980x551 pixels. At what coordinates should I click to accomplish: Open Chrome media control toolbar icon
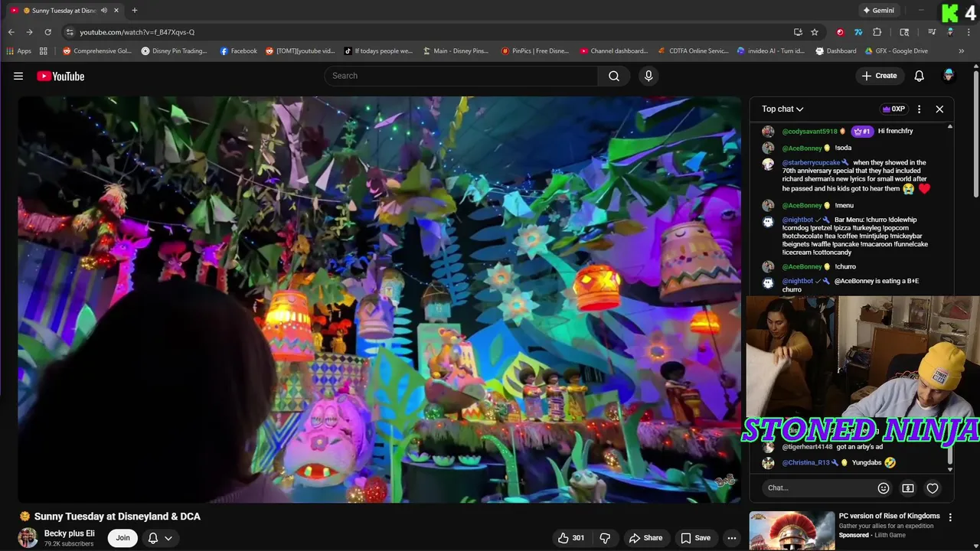[932, 32]
